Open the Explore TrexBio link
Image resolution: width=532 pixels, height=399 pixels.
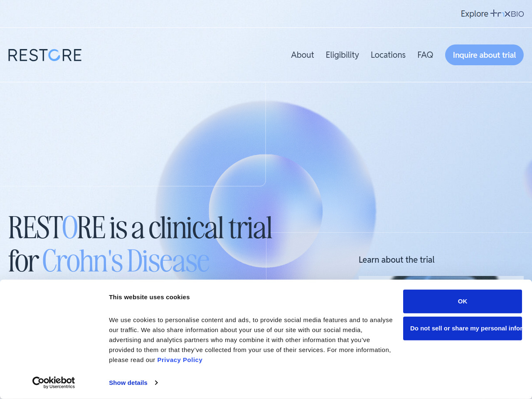492,14
